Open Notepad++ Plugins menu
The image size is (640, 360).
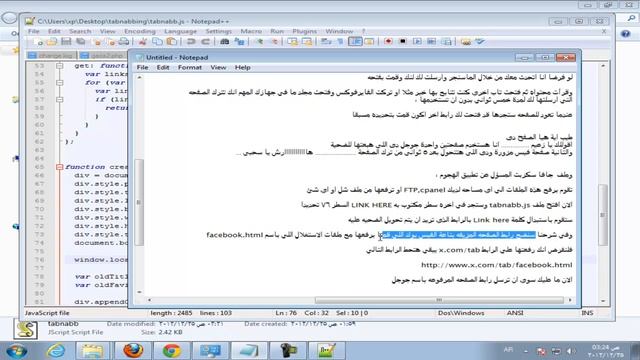(304, 31)
